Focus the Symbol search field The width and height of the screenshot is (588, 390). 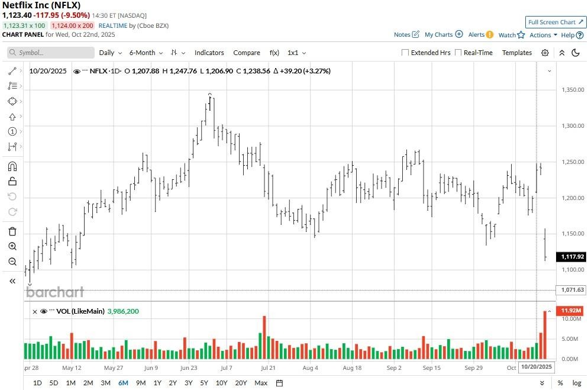[x=51, y=53]
